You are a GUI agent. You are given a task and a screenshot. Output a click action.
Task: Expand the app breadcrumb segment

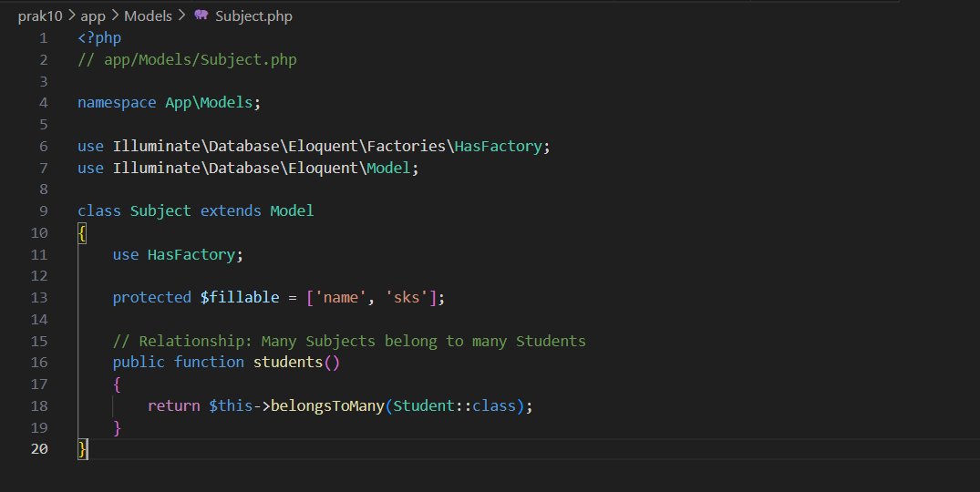pos(93,15)
